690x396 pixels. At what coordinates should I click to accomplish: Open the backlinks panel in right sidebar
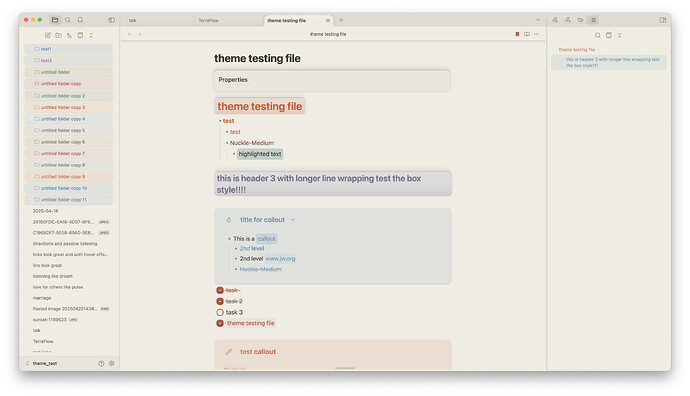[555, 20]
